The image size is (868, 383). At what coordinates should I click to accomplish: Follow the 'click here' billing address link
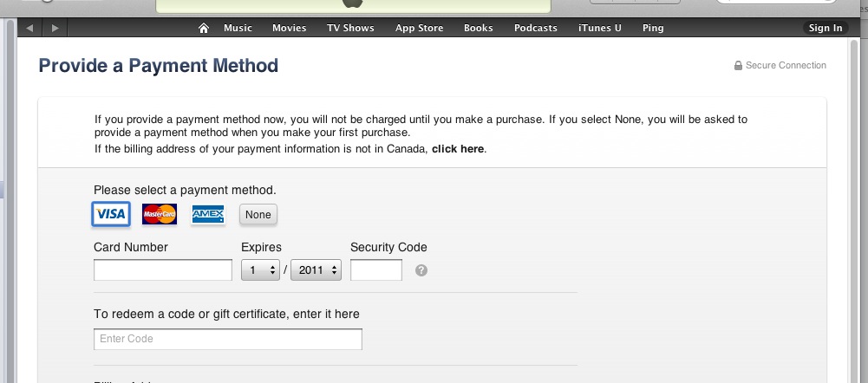(x=458, y=149)
